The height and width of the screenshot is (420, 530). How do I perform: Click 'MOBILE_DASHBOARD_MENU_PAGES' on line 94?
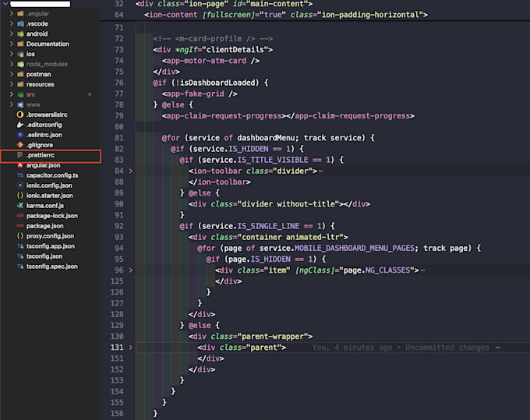point(354,249)
